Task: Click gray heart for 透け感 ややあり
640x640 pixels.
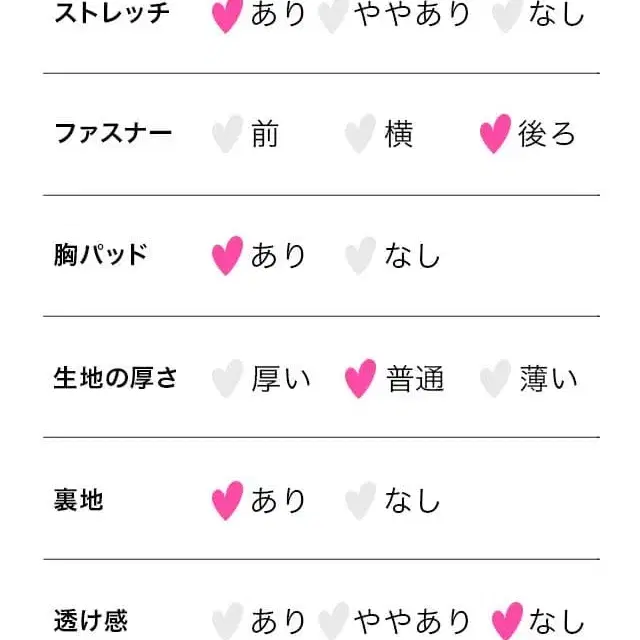Action: [333, 620]
